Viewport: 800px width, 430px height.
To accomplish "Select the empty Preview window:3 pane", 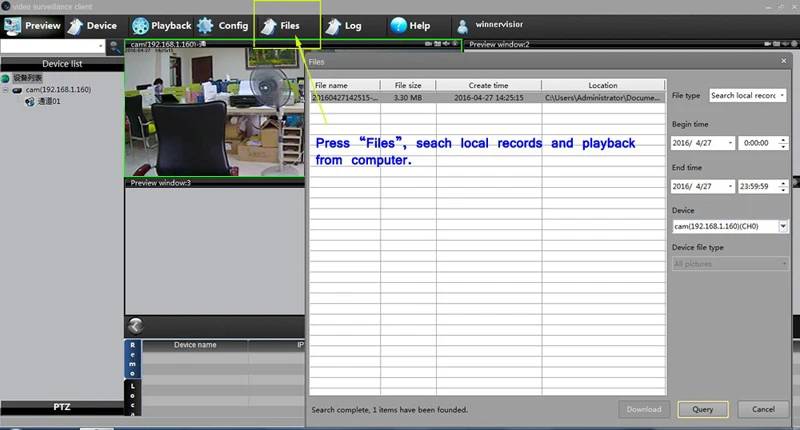I will pyautogui.click(x=215, y=250).
